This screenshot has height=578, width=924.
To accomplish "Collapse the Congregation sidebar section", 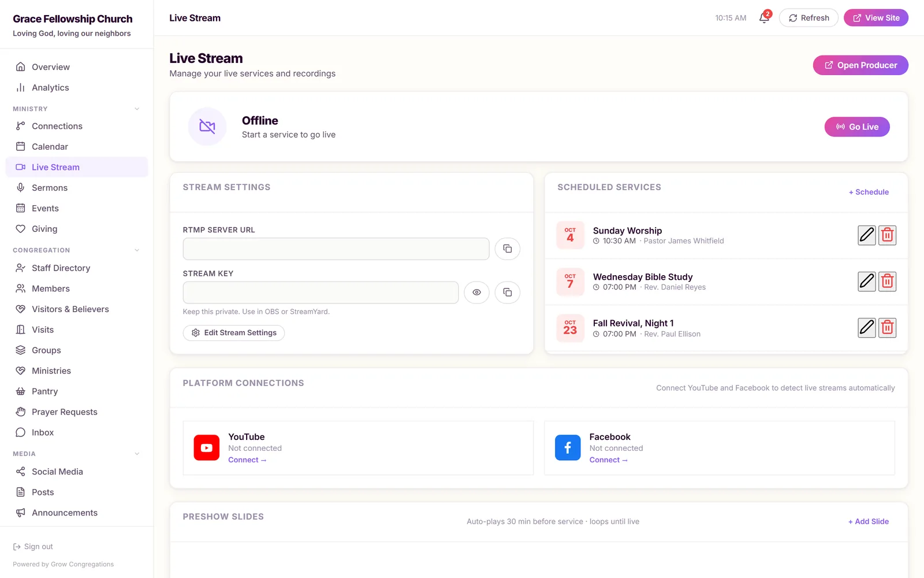I will pyautogui.click(x=137, y=250).
